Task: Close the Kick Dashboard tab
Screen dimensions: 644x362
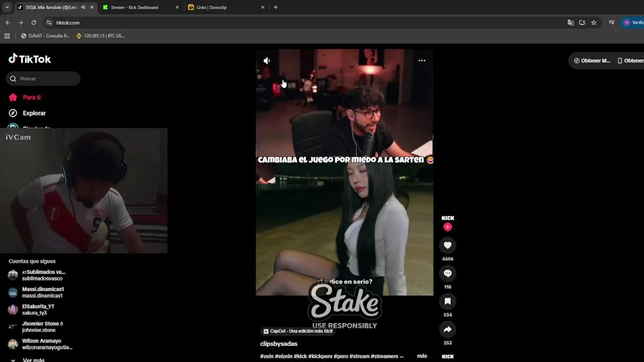Action: point(177,8)
